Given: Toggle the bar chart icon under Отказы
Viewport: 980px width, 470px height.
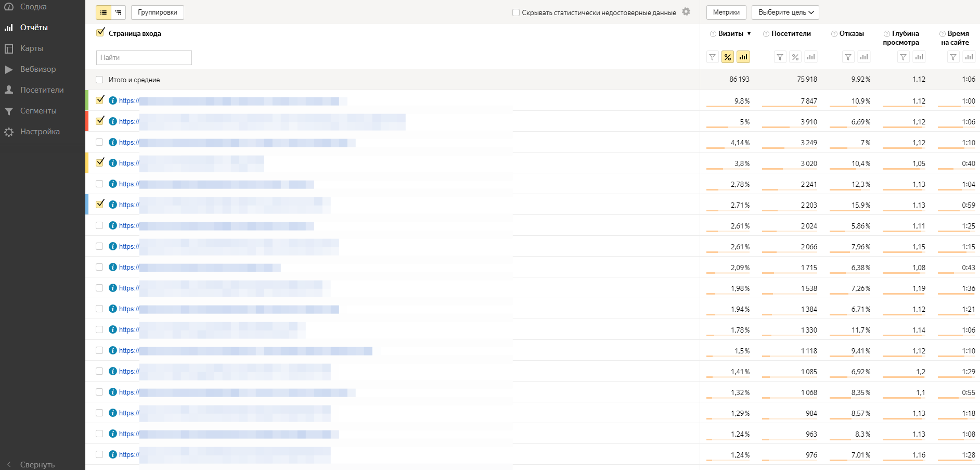Looking at the screenshot, I should [x=864, y=57].
